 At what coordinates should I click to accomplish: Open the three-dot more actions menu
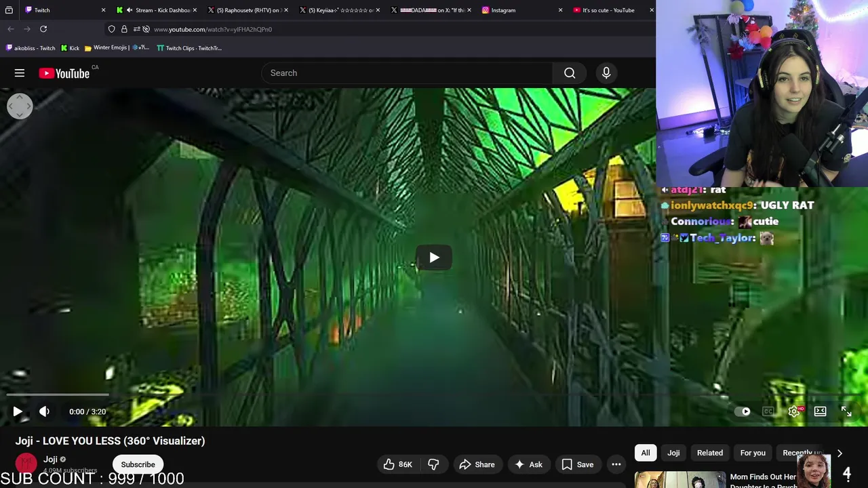616,464
